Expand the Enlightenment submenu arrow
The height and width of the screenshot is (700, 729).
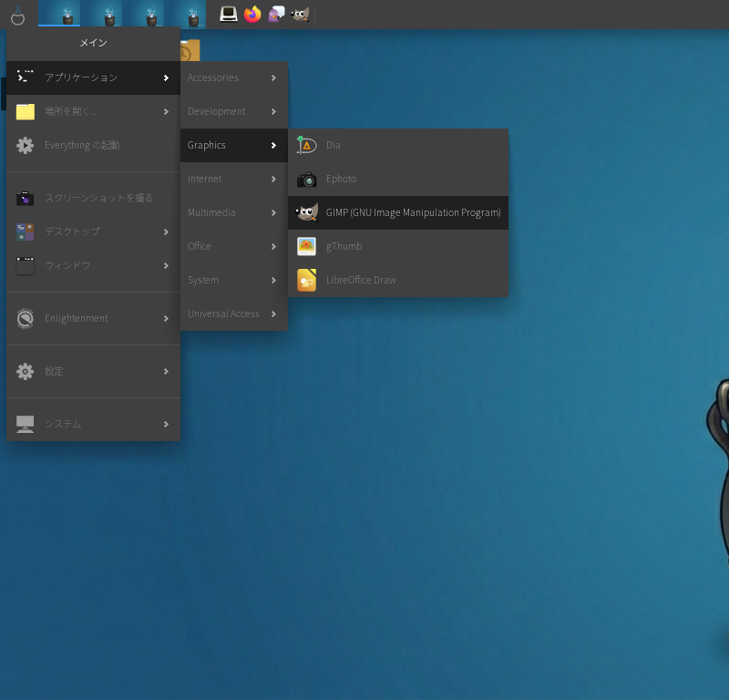(x=166, y=319)
